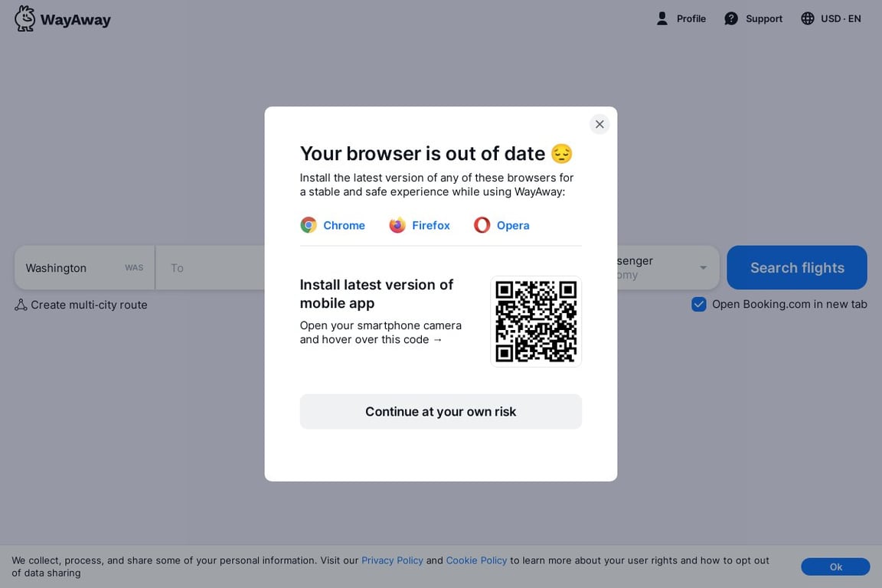Open the Profile menu
Image resolution: width=882 pixels, height=588 pixels.
681,18
